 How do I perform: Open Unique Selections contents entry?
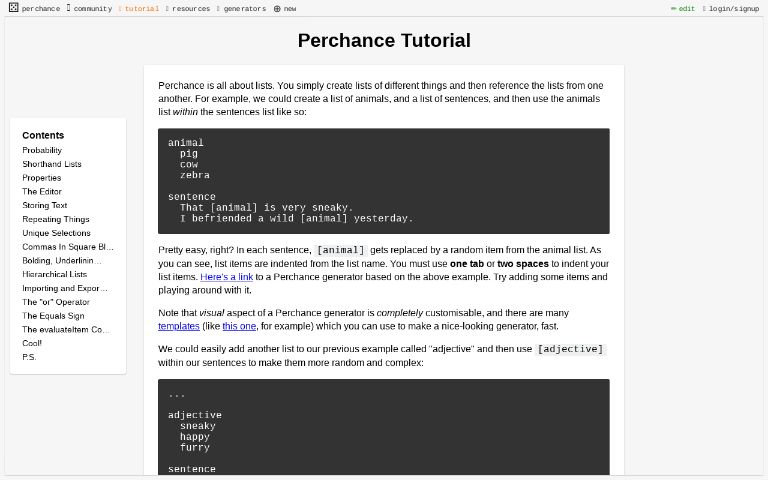[56, 233]
